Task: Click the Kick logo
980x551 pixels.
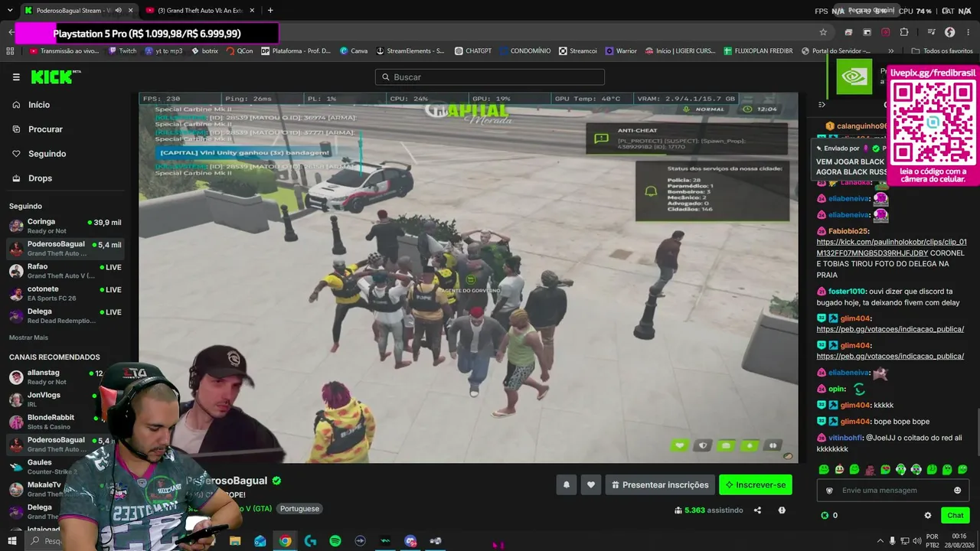Action: [x=55, y=77]
